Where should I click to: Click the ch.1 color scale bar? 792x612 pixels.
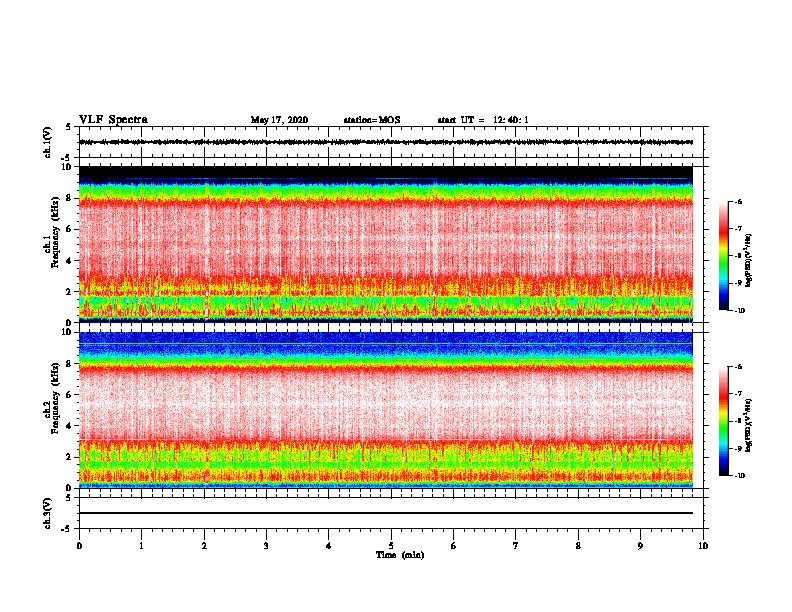723,256
